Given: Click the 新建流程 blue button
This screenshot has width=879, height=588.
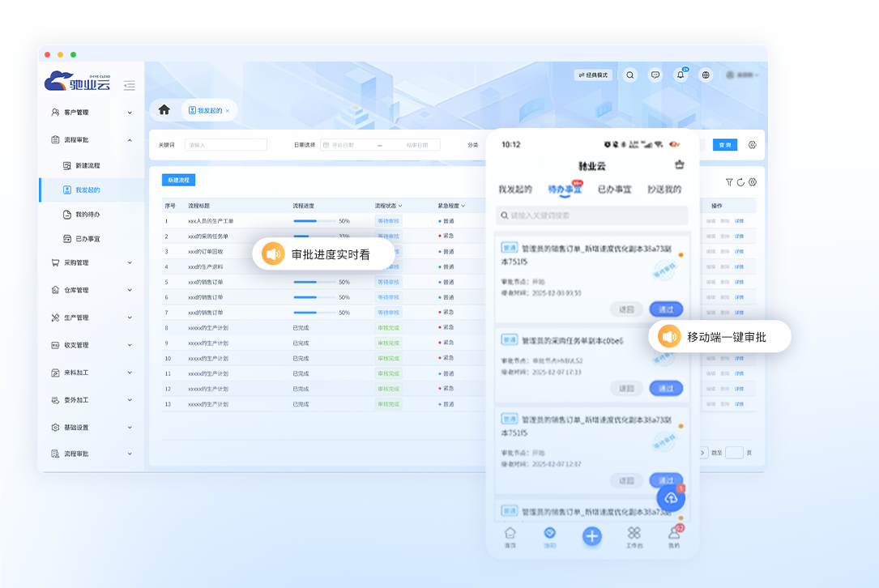Looking at the screenshot, I should pos(178,180).
